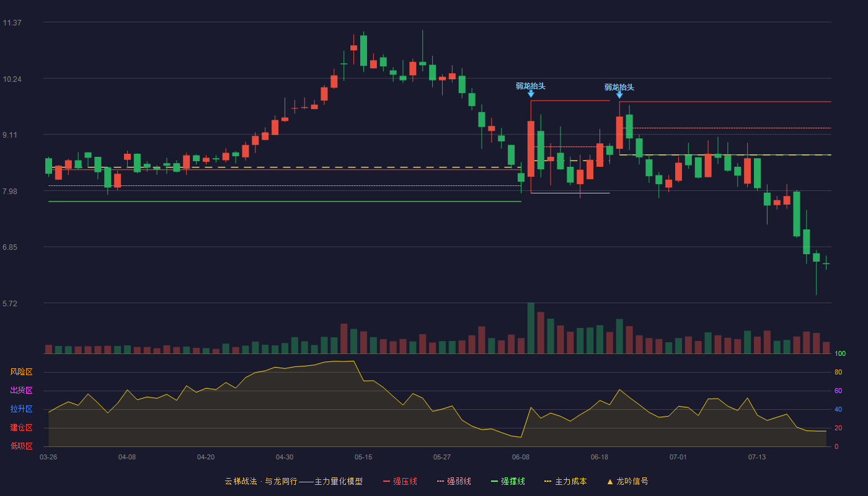Click the 60 value on the indicator axis
The image size is (868, 496).
pos(838,391)
